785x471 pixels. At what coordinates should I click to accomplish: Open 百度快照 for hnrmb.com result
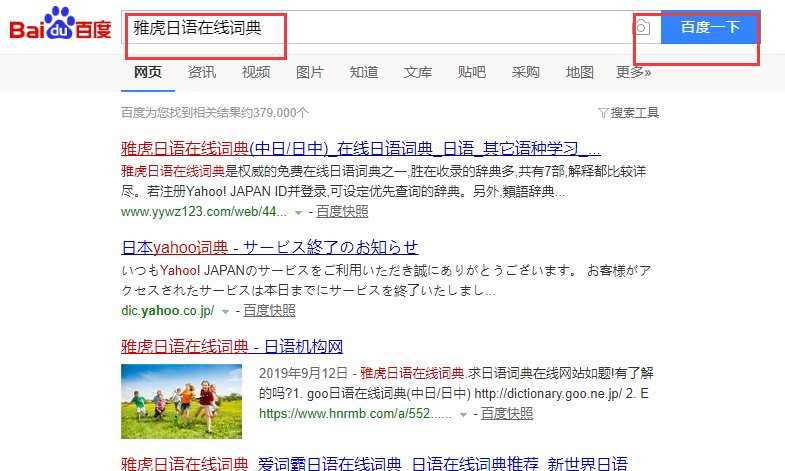click(507, 413)
